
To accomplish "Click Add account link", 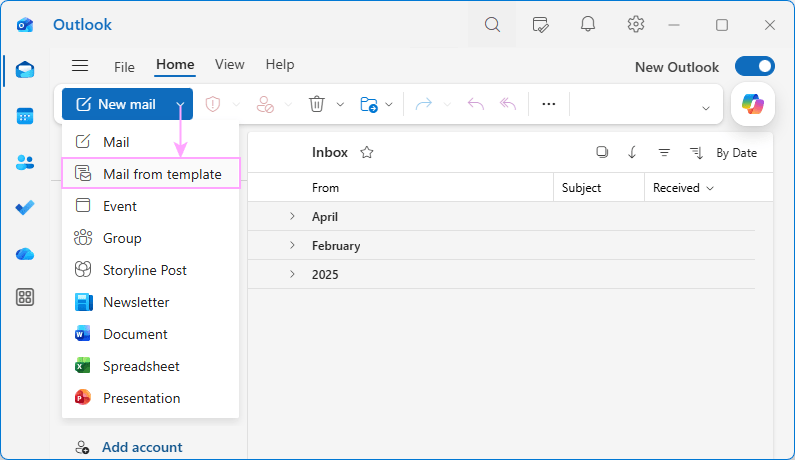I will [142, 447].
